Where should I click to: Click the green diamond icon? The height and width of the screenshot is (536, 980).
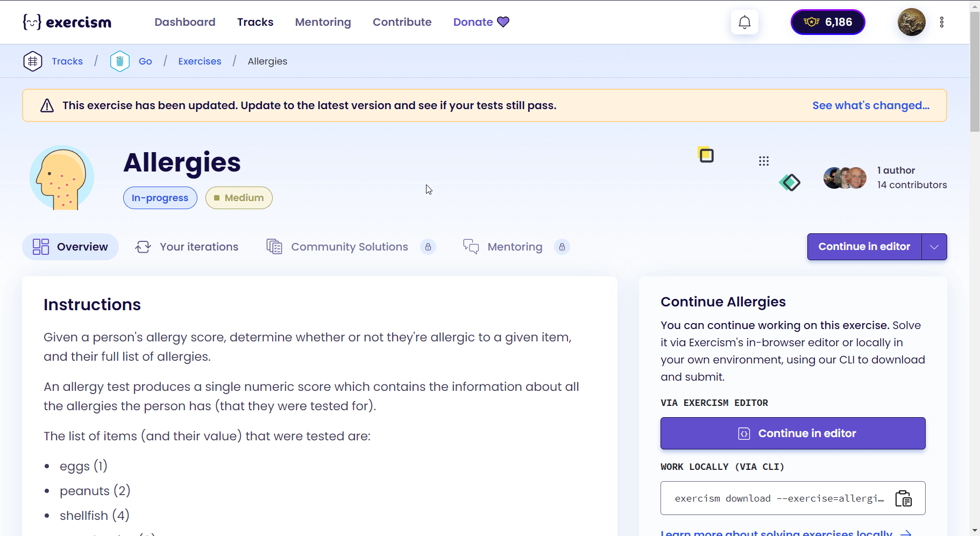coord(790,183)
